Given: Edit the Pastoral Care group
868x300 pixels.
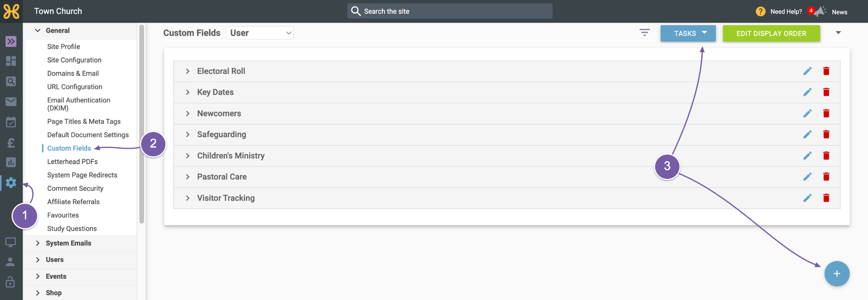Looking at the screenshot, I should 807,177.
